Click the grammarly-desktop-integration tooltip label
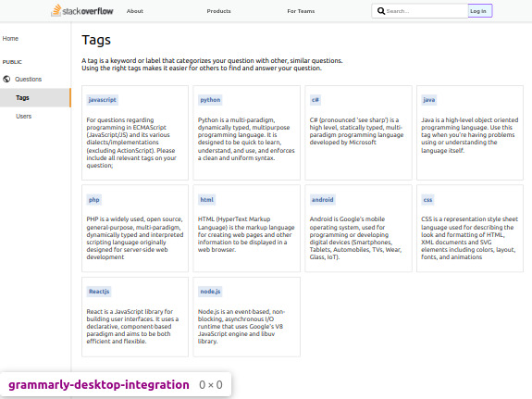The width and height of the screenshot is (532, 399). (x=99, y=385)
